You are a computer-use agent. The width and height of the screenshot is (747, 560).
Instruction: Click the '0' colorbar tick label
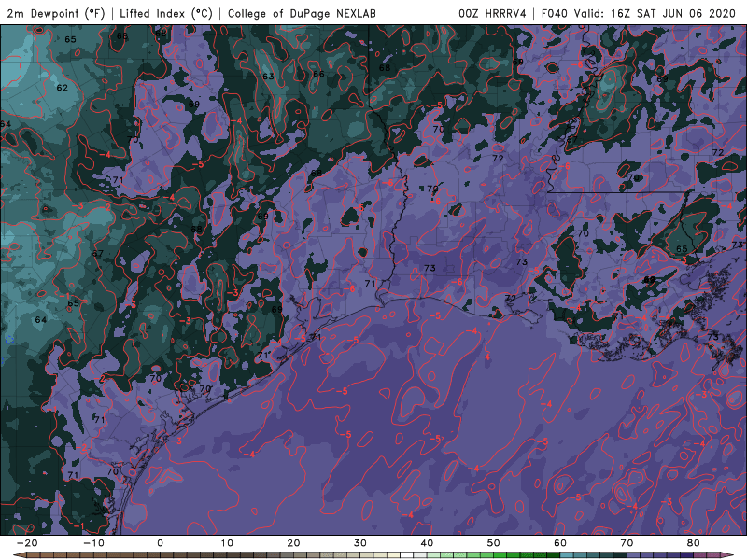pyautogui.click(x=160, y=543)
